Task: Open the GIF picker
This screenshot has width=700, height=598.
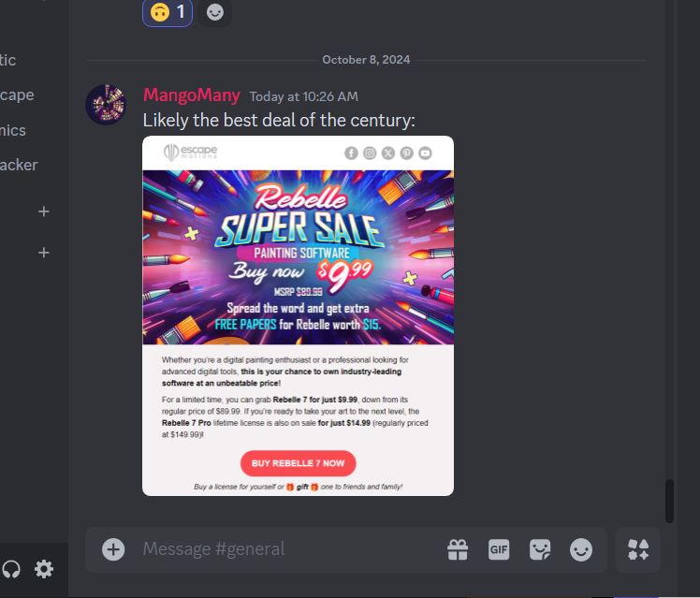Action: 499,549
